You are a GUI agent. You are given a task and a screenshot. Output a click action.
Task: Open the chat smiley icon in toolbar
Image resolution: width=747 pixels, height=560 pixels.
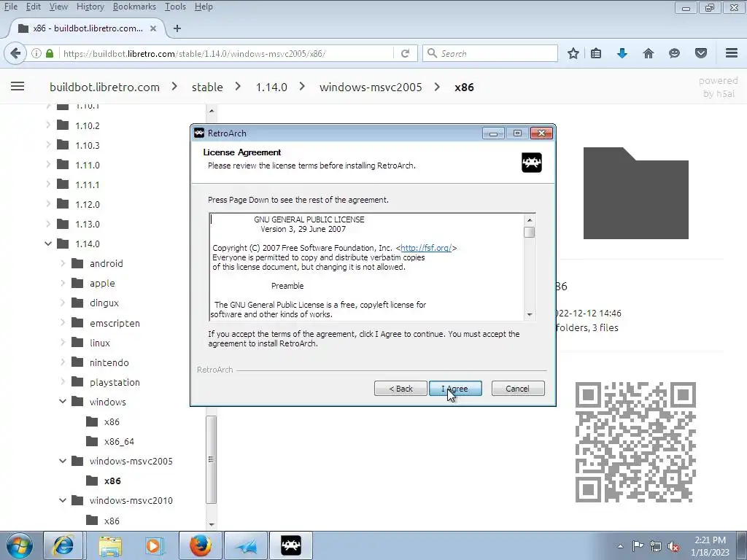tap(674, 53)
